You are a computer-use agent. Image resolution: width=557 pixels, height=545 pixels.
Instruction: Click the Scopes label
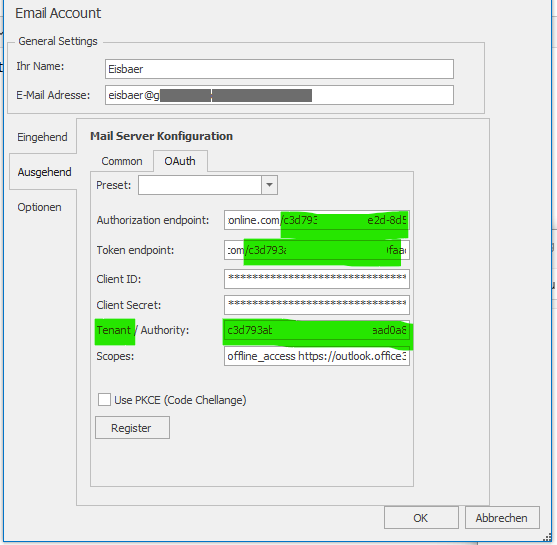pyautogui.click(x=115, y=356)
